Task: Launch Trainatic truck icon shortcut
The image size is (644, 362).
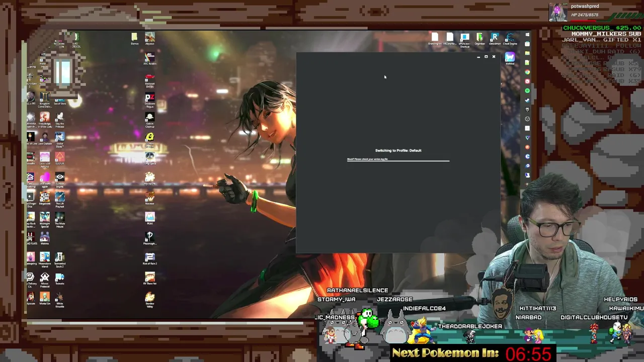Action: pos(60,278)
